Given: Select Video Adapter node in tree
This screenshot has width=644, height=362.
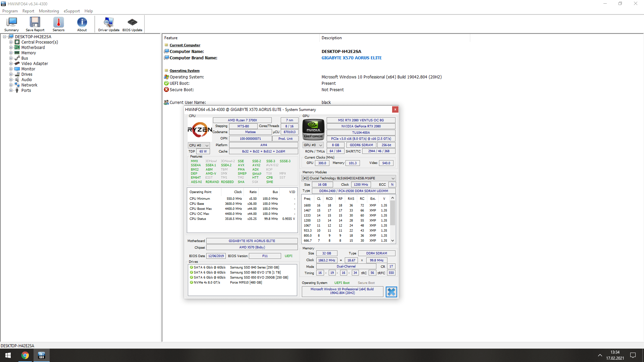Looking at the screenshot, I should tap(35, 64).
